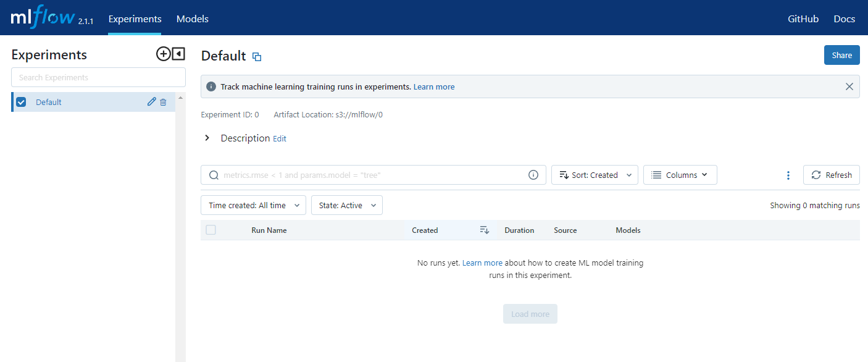Open Learn more link under No runs yet
The height and width of the screenshot is (362, 868).
[x=482, y=263]
